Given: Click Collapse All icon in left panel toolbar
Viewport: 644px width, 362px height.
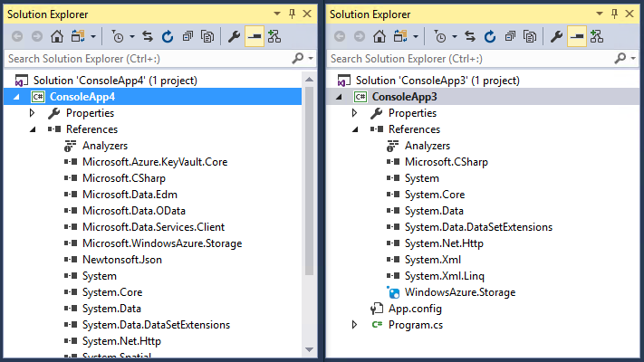Looking at the screenshot, I should [x=187, y=36].
